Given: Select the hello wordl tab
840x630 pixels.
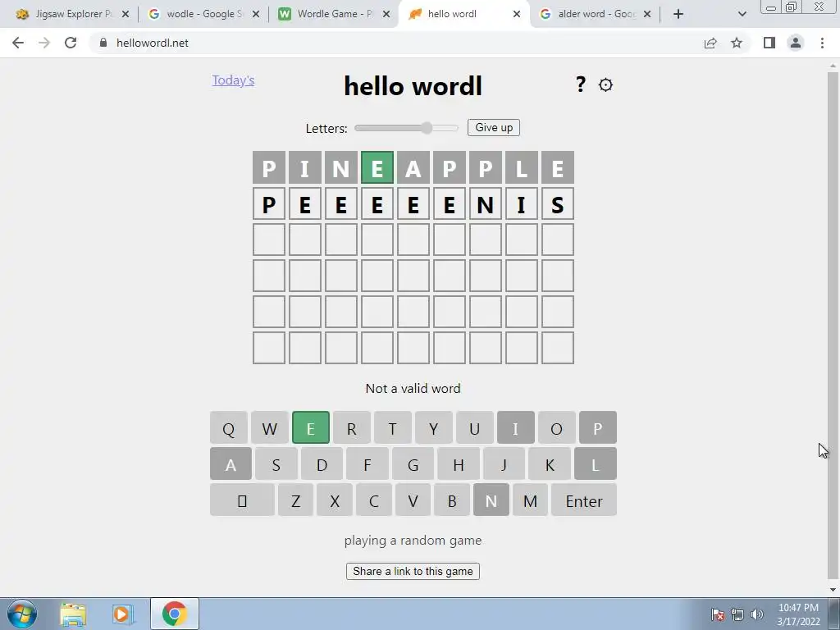Looking at the screenshot, I should pyautogui.click(x=464, y=14).
